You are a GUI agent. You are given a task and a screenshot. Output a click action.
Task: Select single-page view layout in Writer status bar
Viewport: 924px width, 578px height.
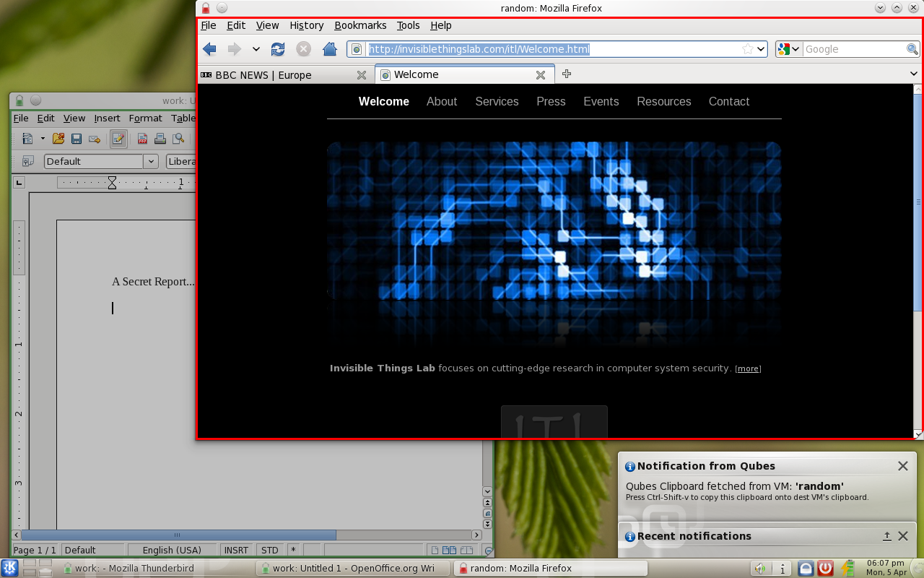[x=433, y=551]
